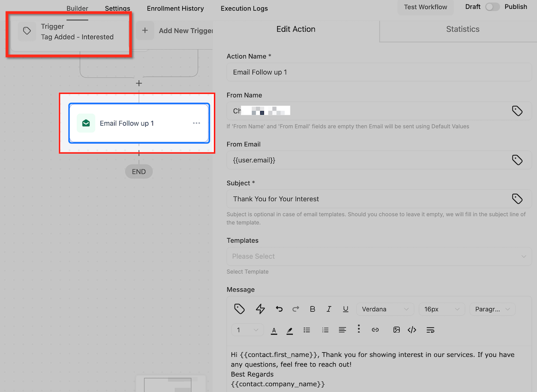Click the tag icon in Subject field
The height and width of the screenshot is (392, 537).
517,199
